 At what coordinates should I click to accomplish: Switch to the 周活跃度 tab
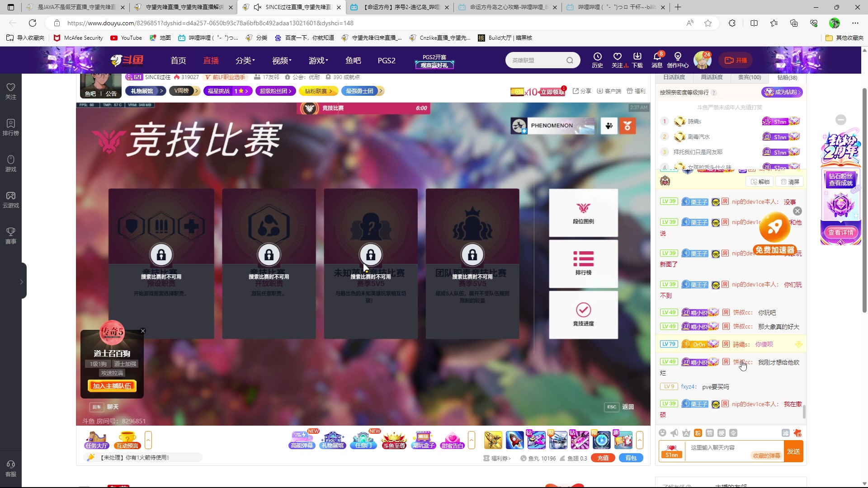pyautogui.click(x=711, y=77)
